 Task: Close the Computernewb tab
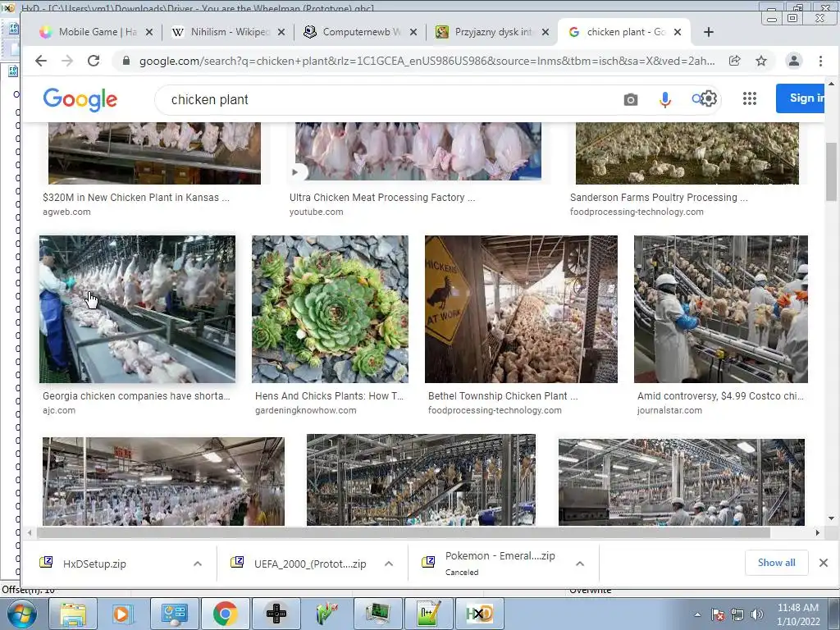coord(413,32)
